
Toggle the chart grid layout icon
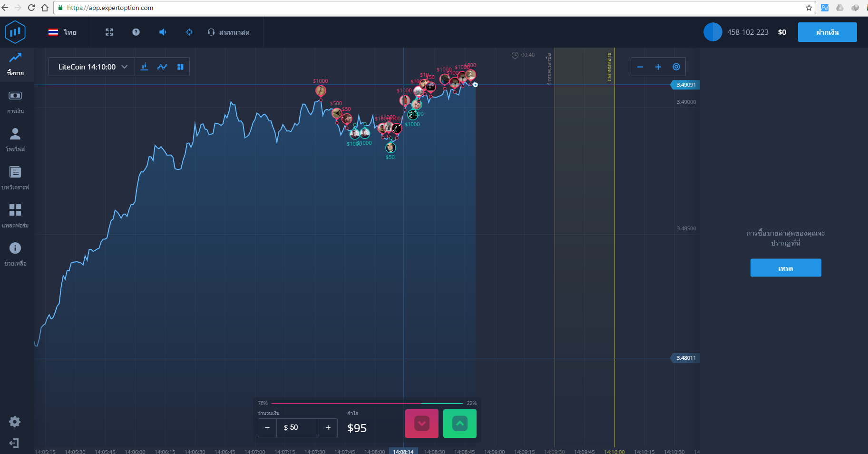(180, 67)
